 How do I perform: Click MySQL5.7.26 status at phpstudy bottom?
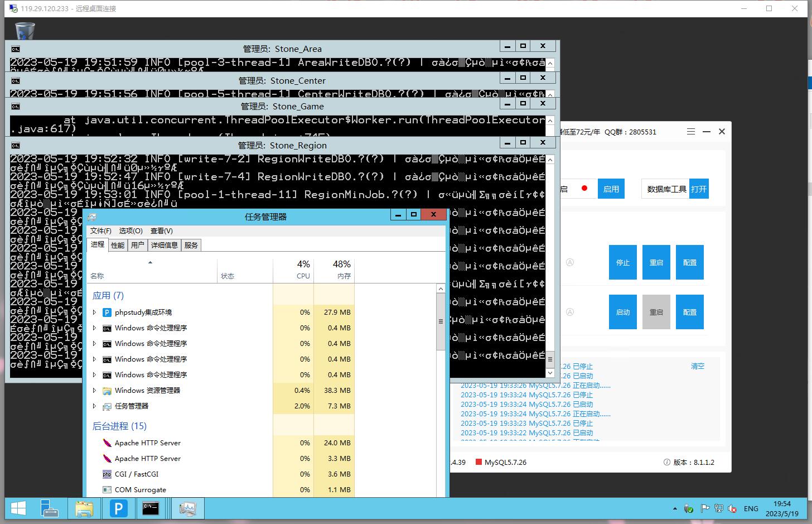click(x=501, y=462)
